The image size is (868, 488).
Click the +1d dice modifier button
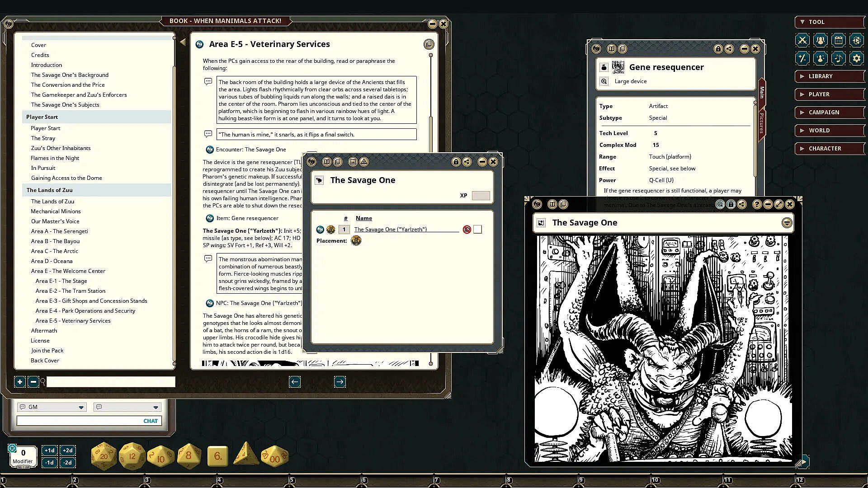click(x=50, y=450)
